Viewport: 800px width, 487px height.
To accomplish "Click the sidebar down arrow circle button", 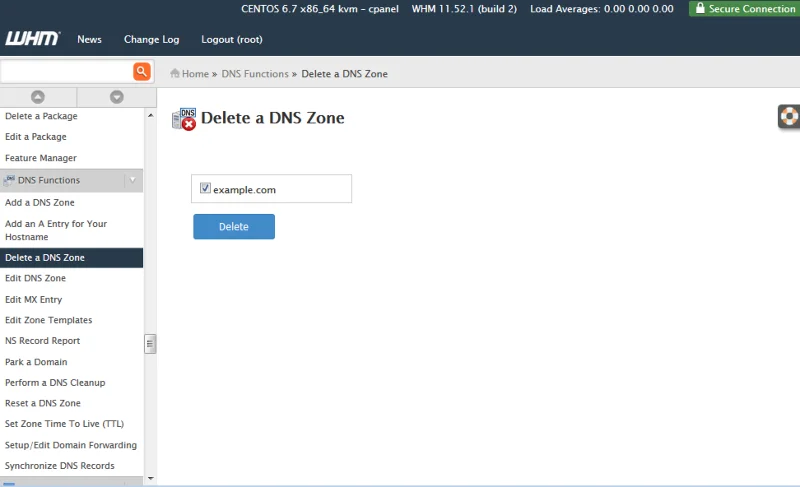I will [x=117, y=97].
